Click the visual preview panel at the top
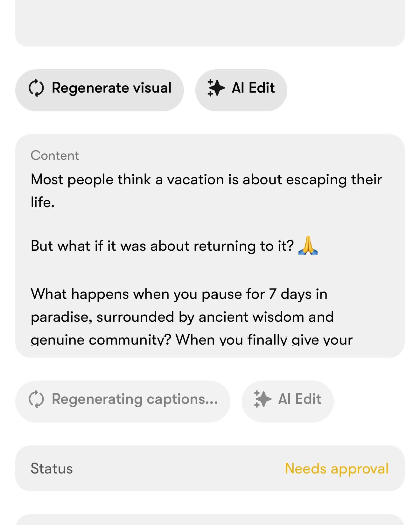The image size is (420, 525). [210, 22]
